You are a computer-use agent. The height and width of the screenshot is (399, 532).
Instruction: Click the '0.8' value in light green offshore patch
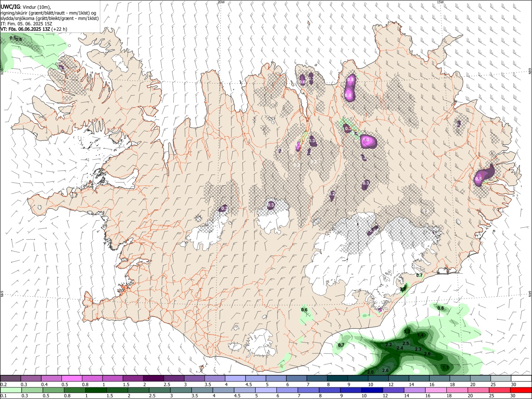pos(441,308)
